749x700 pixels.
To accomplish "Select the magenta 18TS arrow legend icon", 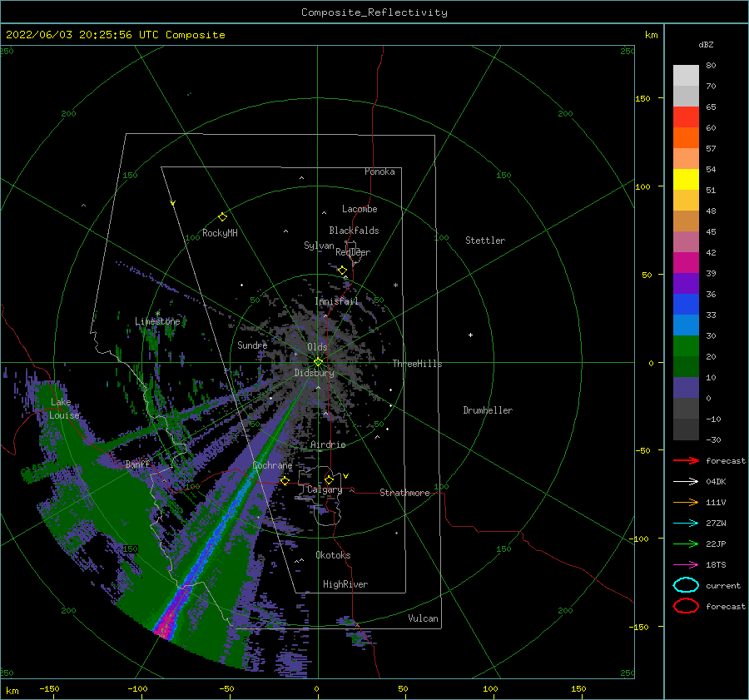I will pos(686,565).
